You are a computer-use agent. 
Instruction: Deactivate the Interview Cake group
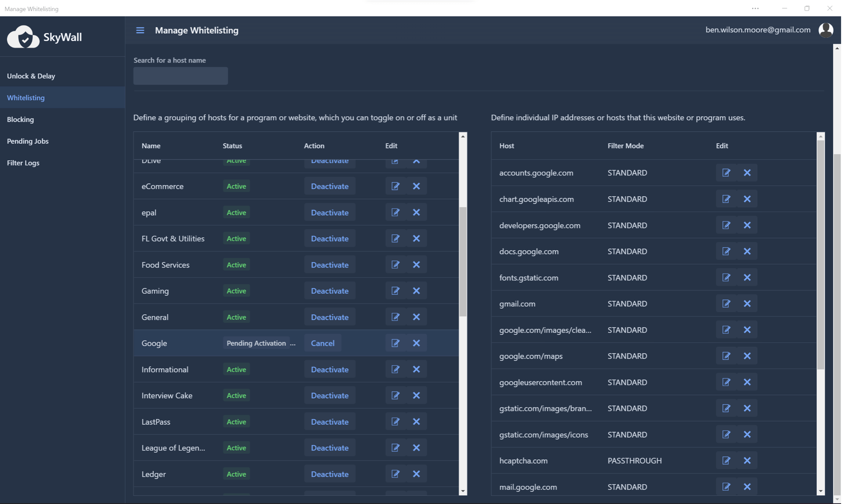click(329, 395)
